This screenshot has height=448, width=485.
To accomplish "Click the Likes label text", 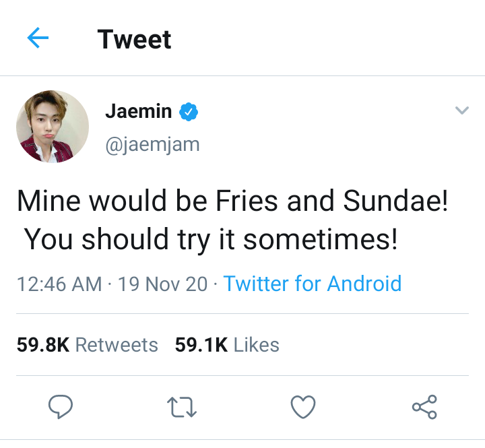I will click(256, 345).
